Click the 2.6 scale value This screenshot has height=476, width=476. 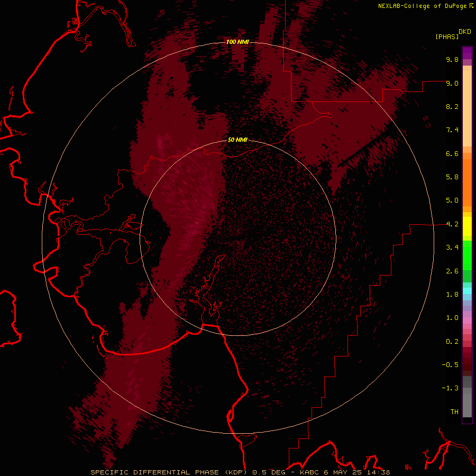[452, 271]
